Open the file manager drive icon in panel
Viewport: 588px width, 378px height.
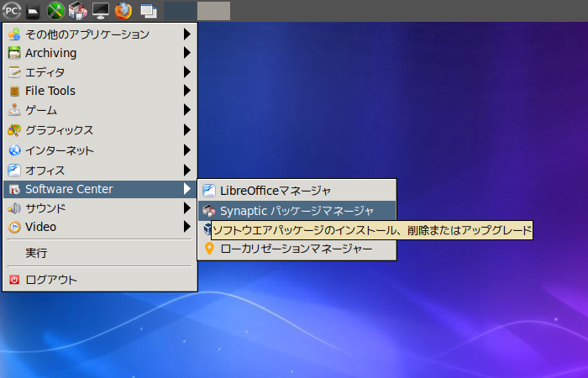pyautogui.click(x=33, y=11)
